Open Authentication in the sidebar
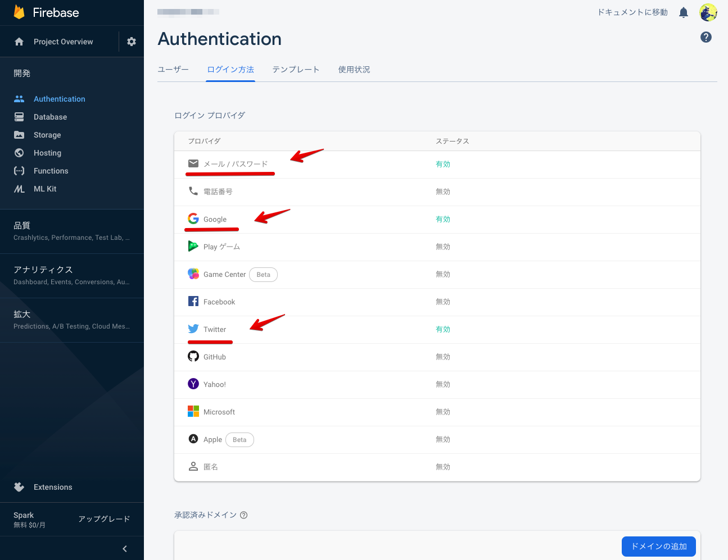This screenshot has width=728, height=560. point(60,99)
